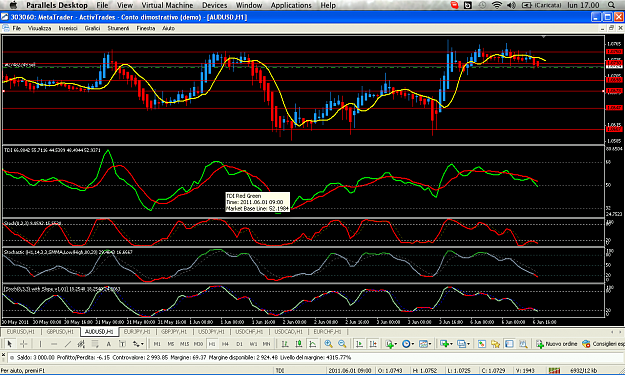Image resolution: width=625 pixels, height=375 pixels.
Task: Zoom out on the chart
Action: (342, 344)
